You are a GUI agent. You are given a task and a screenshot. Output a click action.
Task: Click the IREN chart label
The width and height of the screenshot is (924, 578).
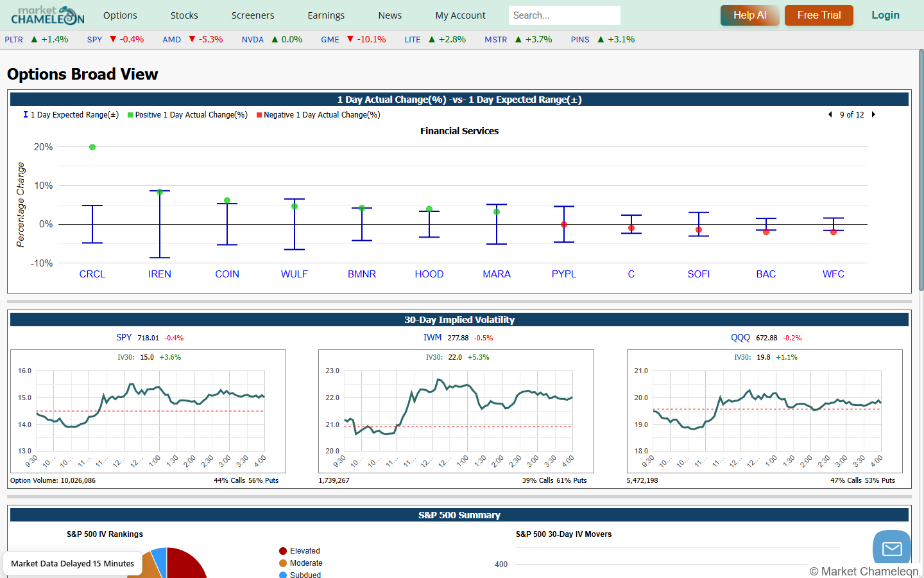[160, 274]
